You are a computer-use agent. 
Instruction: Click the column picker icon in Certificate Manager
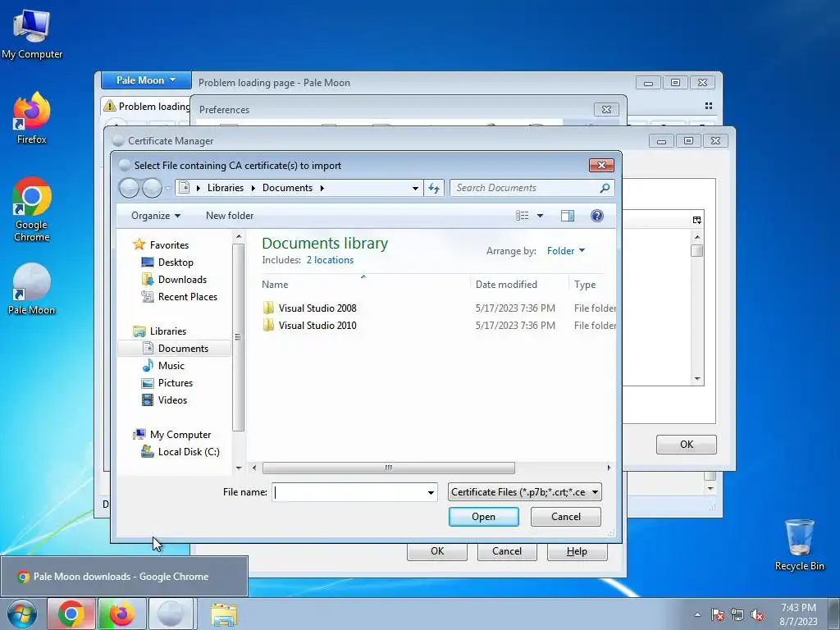pyautogui.click(x=696, y=220)
